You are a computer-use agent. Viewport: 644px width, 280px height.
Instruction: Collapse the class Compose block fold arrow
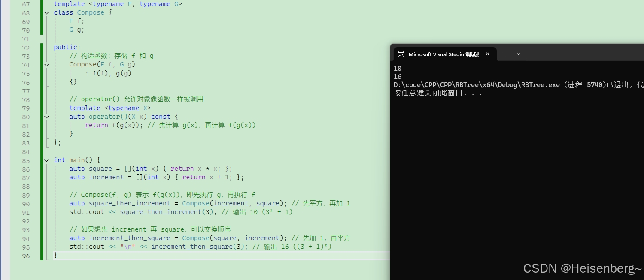click(46, 13)
